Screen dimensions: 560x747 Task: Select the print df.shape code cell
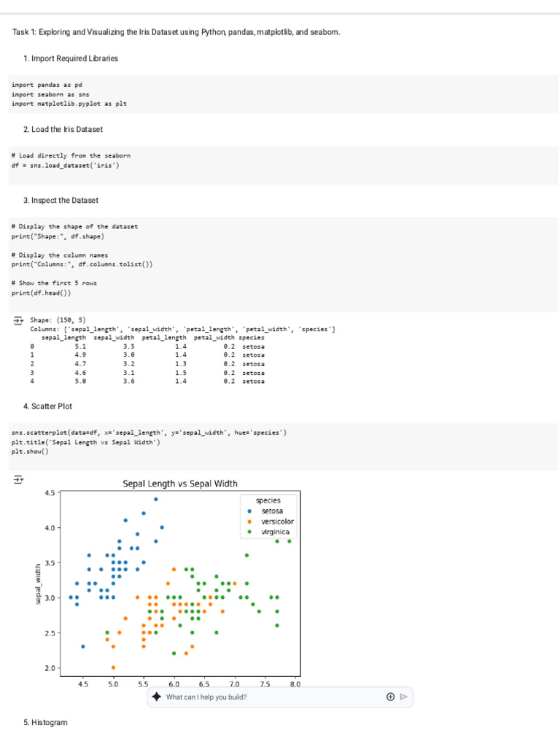click(x=283, y=264)
